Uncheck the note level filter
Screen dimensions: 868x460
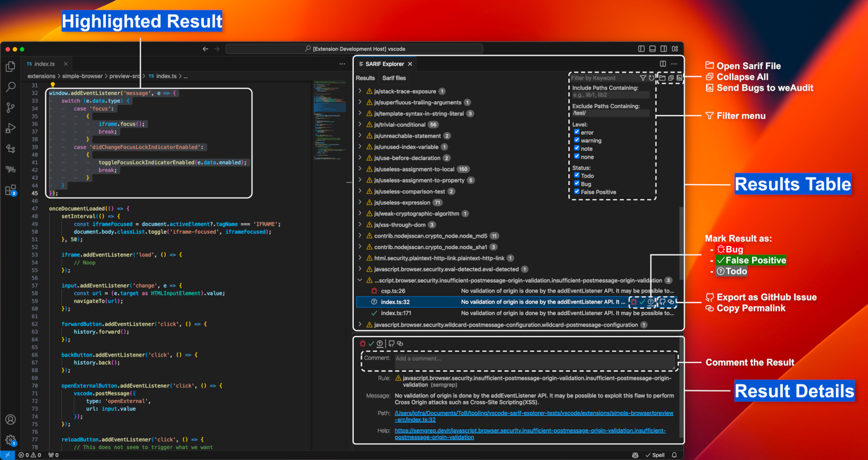[x=577, y=148]
